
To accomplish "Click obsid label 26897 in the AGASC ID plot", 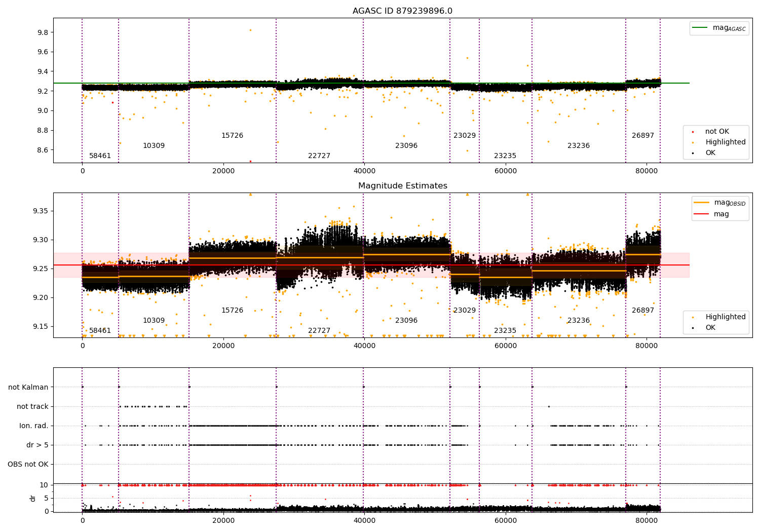I will click(643, 135).
